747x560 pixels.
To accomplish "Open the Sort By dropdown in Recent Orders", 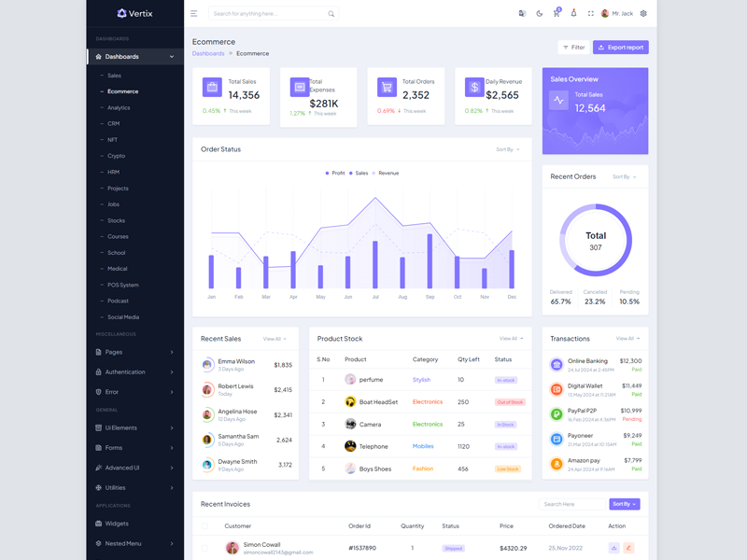I will (624, 176).
